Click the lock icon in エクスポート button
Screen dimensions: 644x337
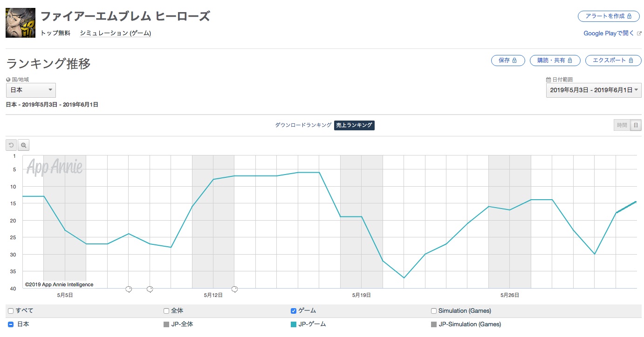[631, 61]
